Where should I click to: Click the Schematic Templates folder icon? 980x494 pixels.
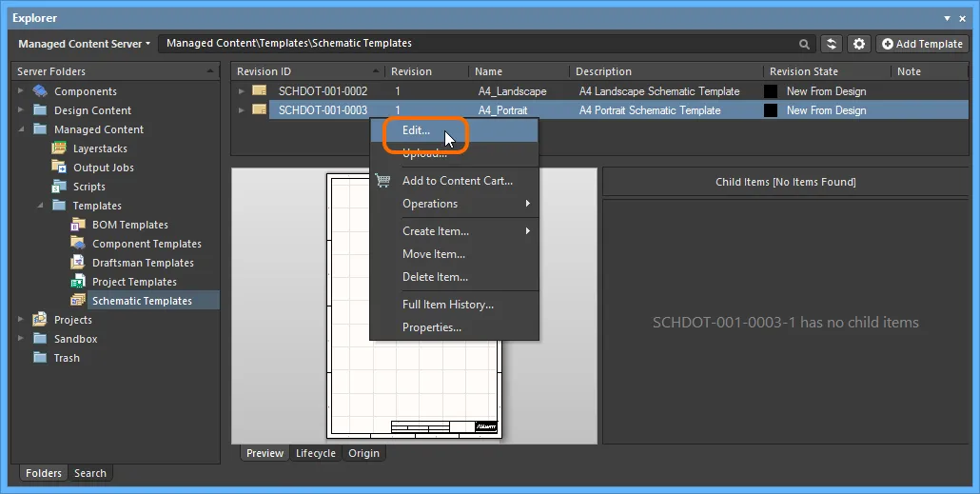point(78,301)
